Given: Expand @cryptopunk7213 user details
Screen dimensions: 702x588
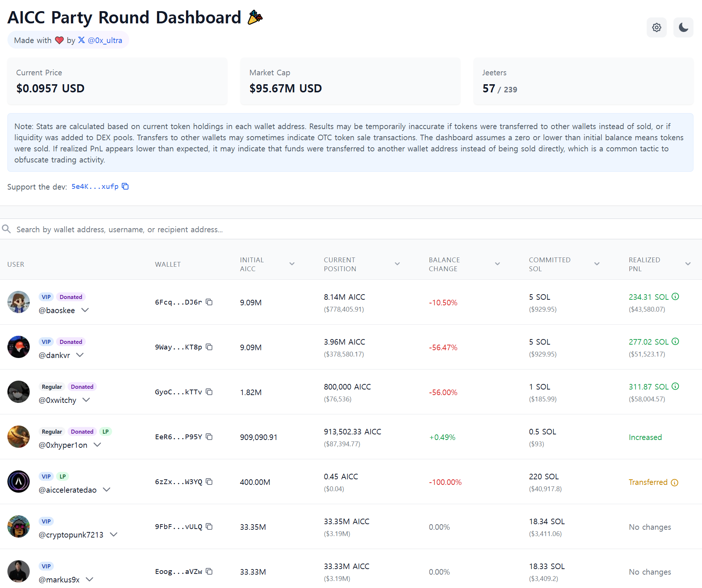Looking at the screenshot, I should click(114, 535).
